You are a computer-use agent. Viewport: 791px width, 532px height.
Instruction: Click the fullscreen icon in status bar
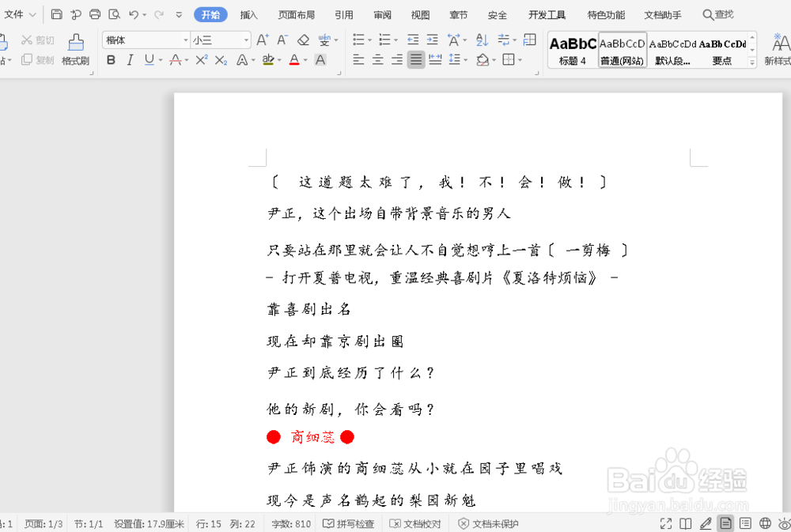(x=666, y=523)
